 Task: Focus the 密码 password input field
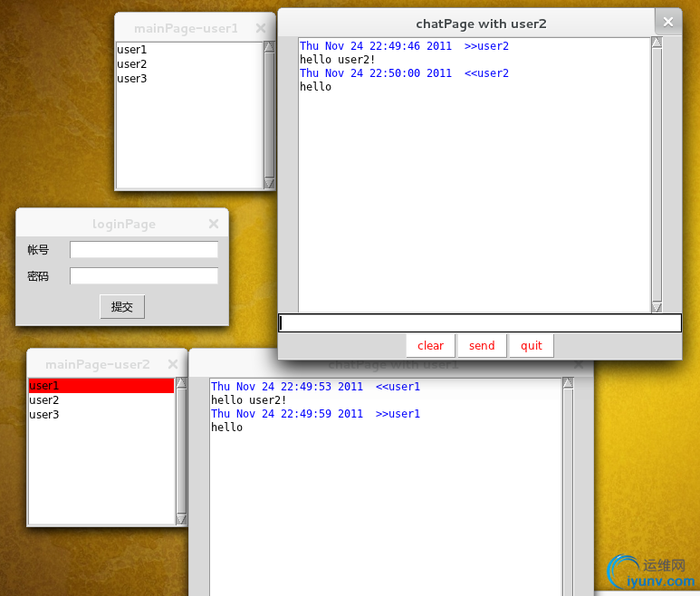(144, 276)
